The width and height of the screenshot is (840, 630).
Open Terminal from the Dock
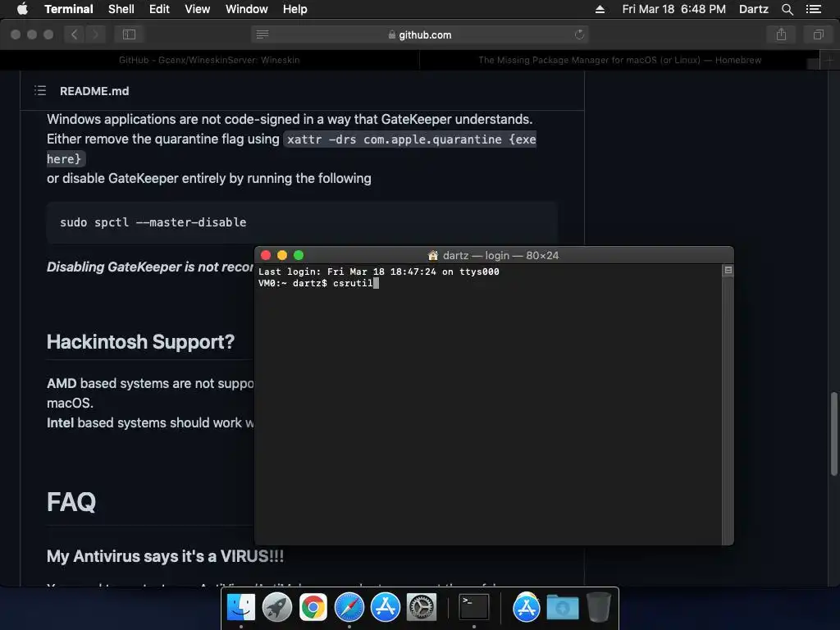pyautogui.click(x=474, y=608)
